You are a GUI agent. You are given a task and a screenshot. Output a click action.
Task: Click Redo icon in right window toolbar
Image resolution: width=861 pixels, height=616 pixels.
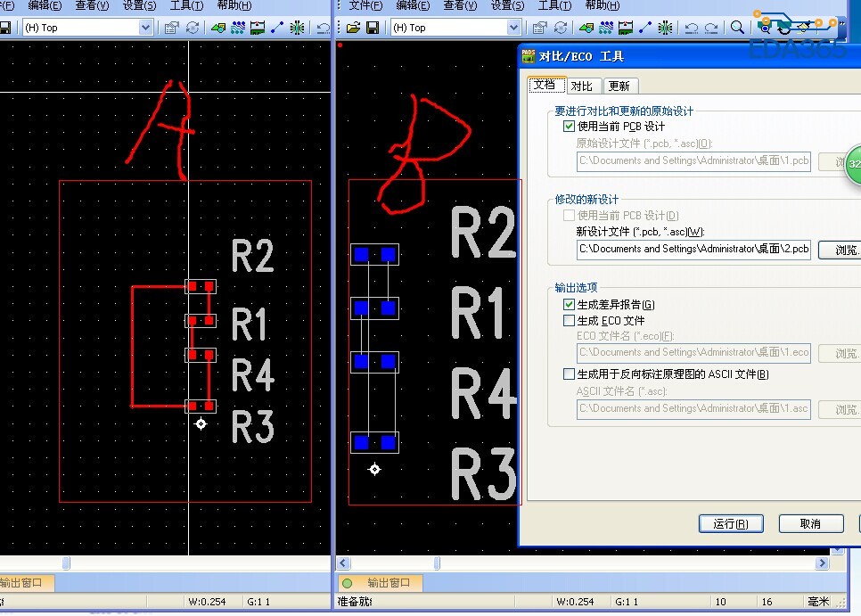coord(711,28)
